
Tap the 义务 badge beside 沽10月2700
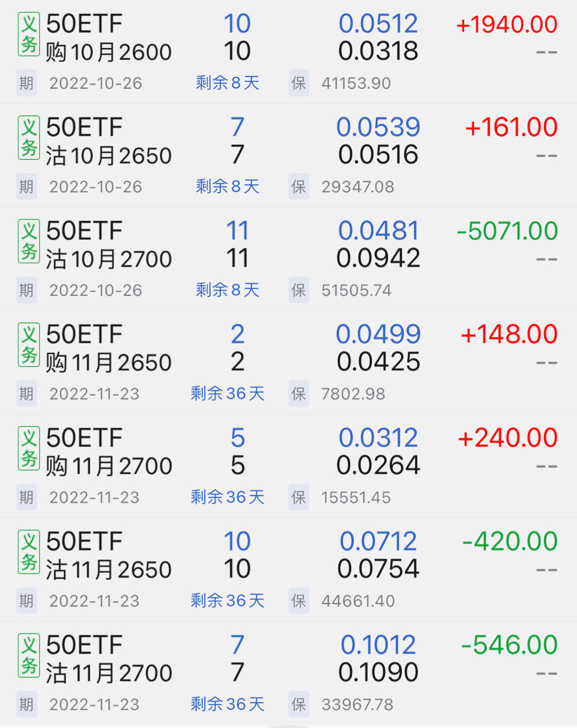29,241
